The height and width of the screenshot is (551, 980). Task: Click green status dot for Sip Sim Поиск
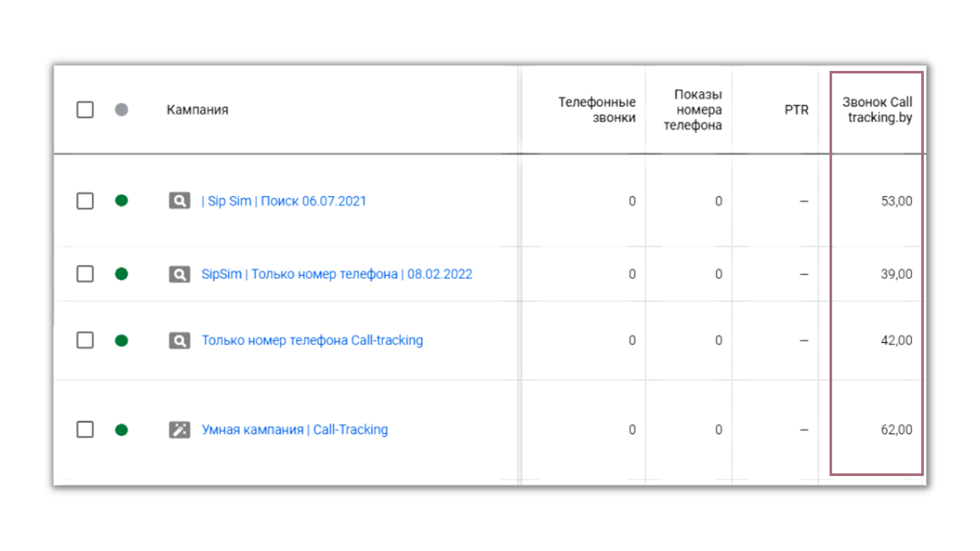click(121, 201)
